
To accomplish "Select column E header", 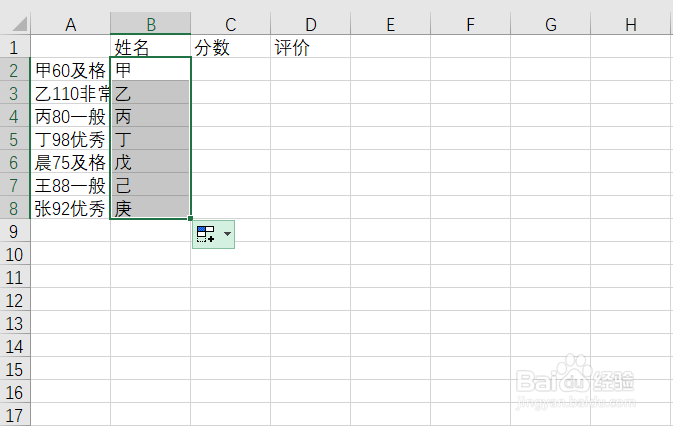I will pyautogui.click(x=391, y=24).
